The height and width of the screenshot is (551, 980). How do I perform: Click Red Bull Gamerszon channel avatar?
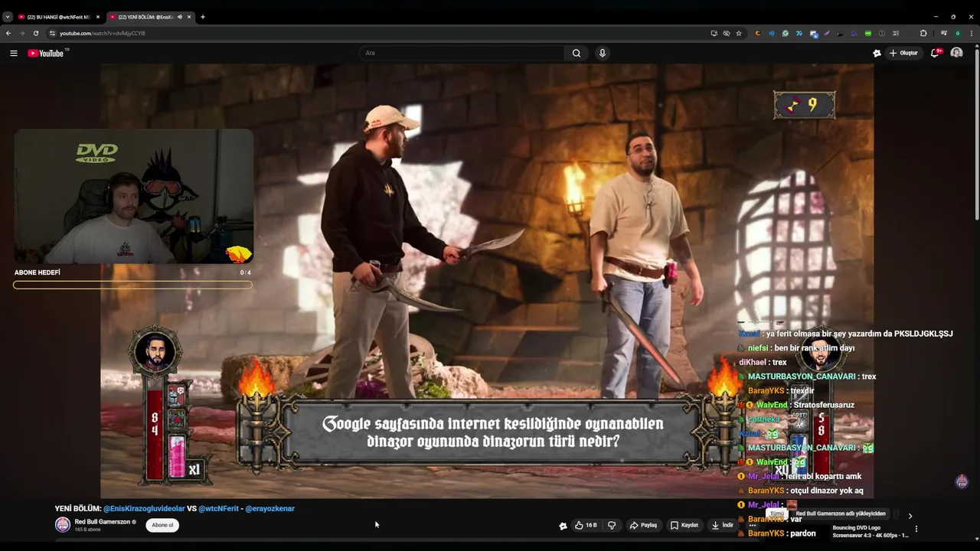click(x=62, y=525)
